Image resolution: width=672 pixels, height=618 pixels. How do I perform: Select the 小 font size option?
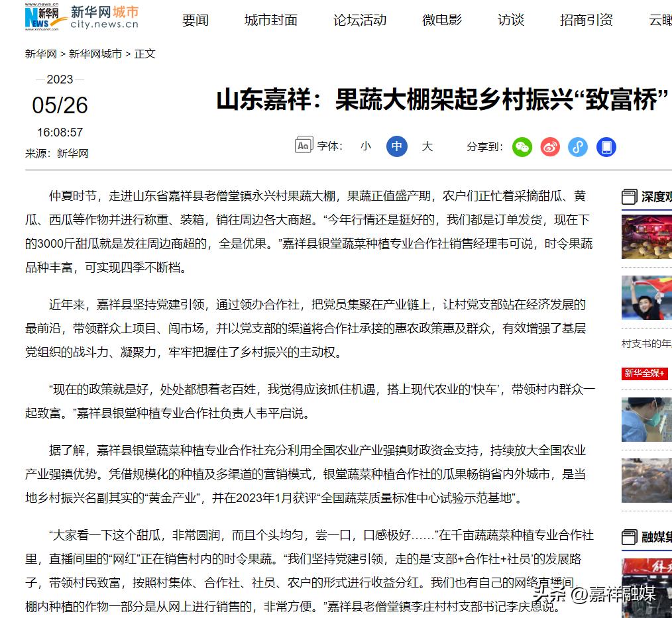coord(365,146)
